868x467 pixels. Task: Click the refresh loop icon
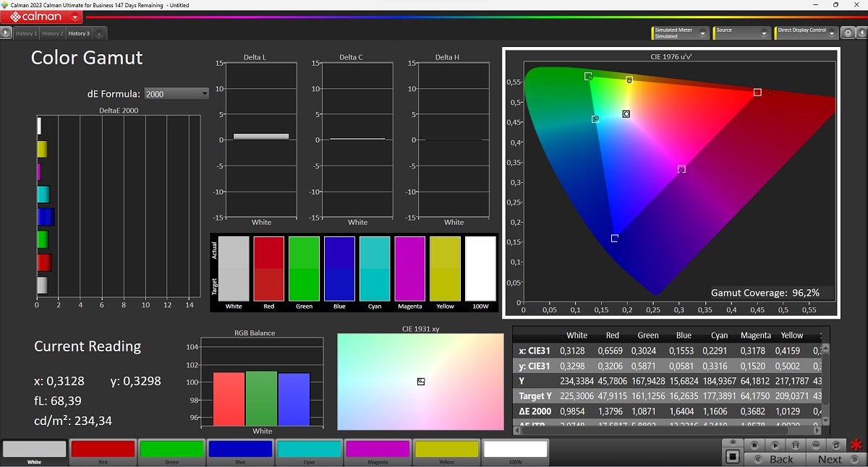coord(837,445)
